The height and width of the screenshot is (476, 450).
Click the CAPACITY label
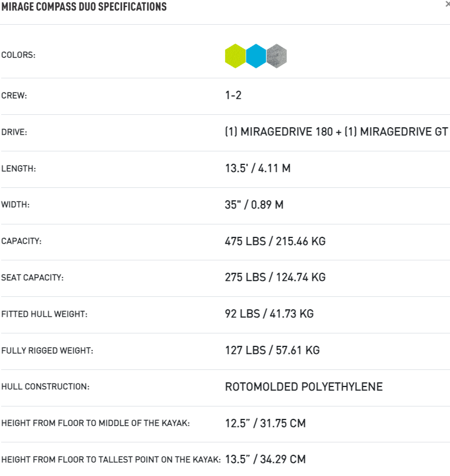click(x=21, y=241)
